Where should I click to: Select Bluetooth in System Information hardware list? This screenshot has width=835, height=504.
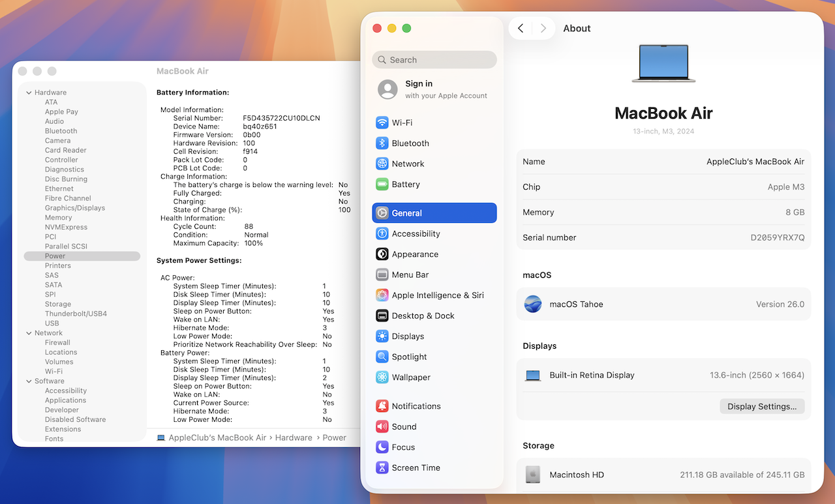click(x=61, y=131)
